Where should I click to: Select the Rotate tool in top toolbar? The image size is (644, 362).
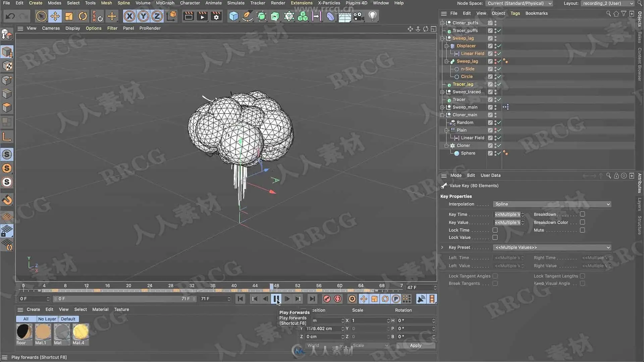coord(83,16)
